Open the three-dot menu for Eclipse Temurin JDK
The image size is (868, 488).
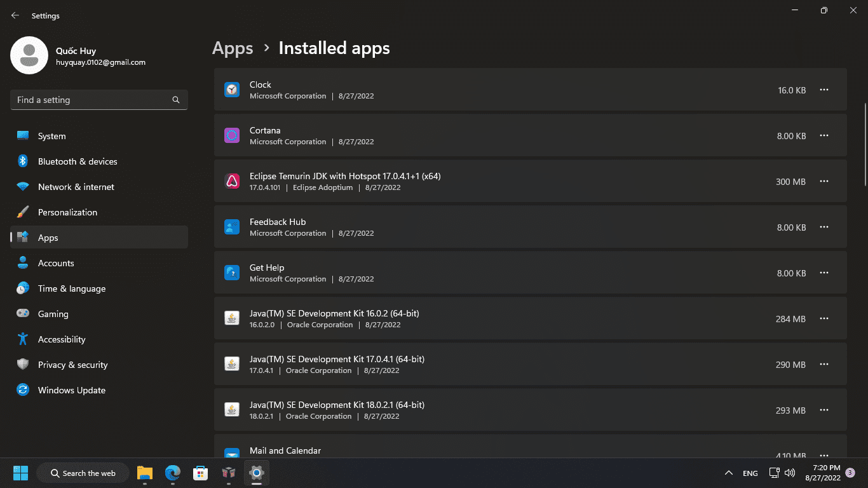[x=824, y=182]
